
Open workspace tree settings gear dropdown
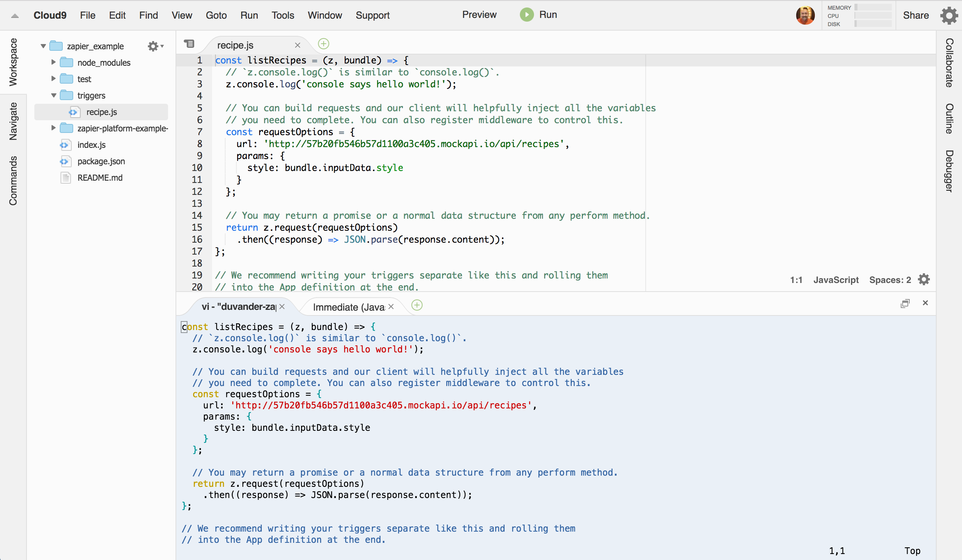[x=155, y=46]
